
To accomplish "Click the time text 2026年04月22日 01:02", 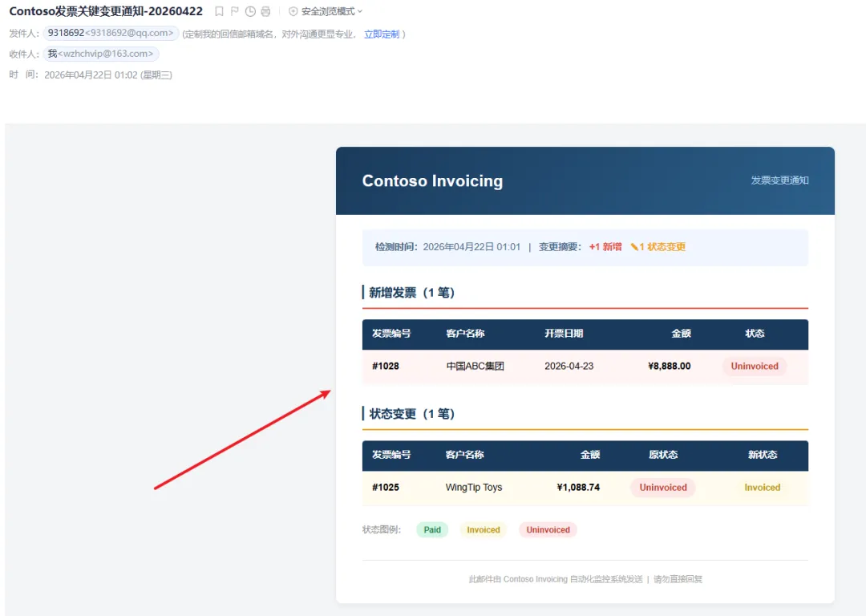I will point(91,75).
